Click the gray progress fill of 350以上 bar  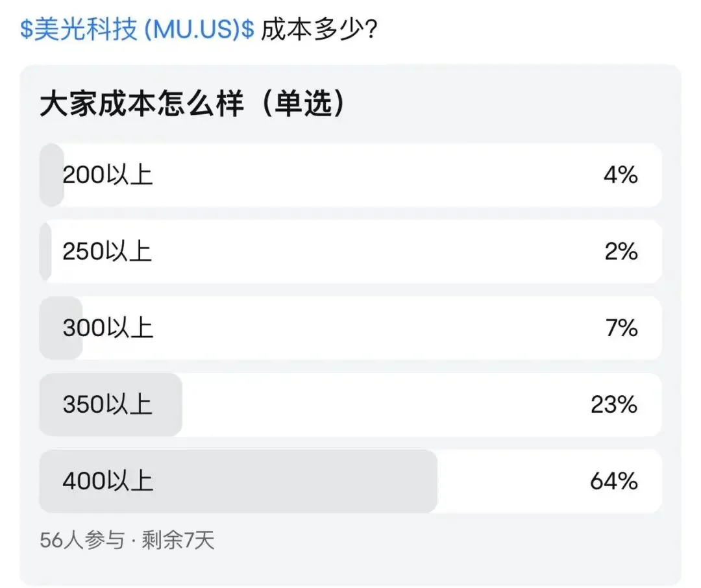pos(166,405)
